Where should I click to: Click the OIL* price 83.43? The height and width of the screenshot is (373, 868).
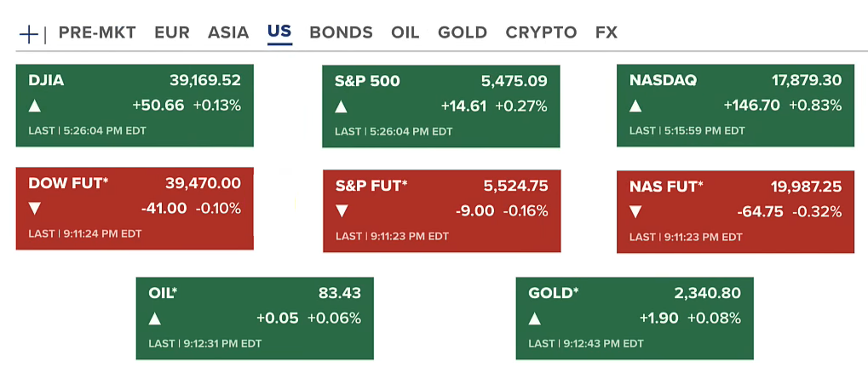339,293
